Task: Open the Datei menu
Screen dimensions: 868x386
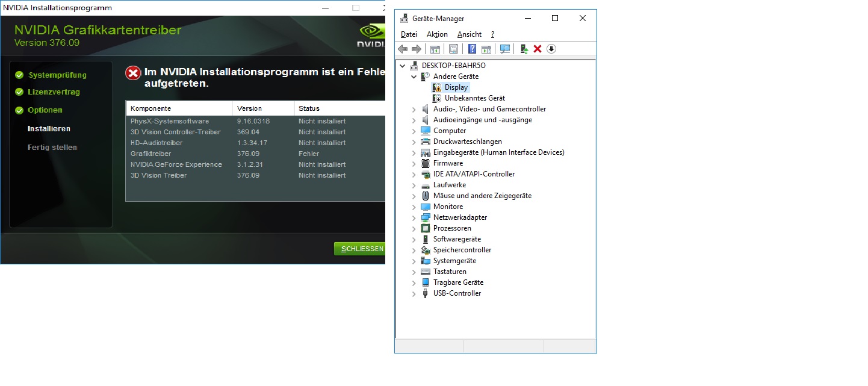Action: [x=409, y=34]
